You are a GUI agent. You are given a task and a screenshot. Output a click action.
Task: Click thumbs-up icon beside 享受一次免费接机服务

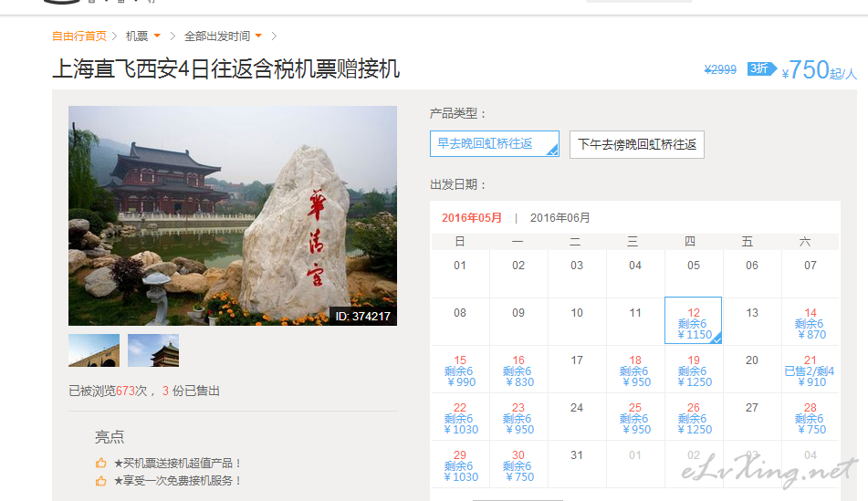coord(100,481)
